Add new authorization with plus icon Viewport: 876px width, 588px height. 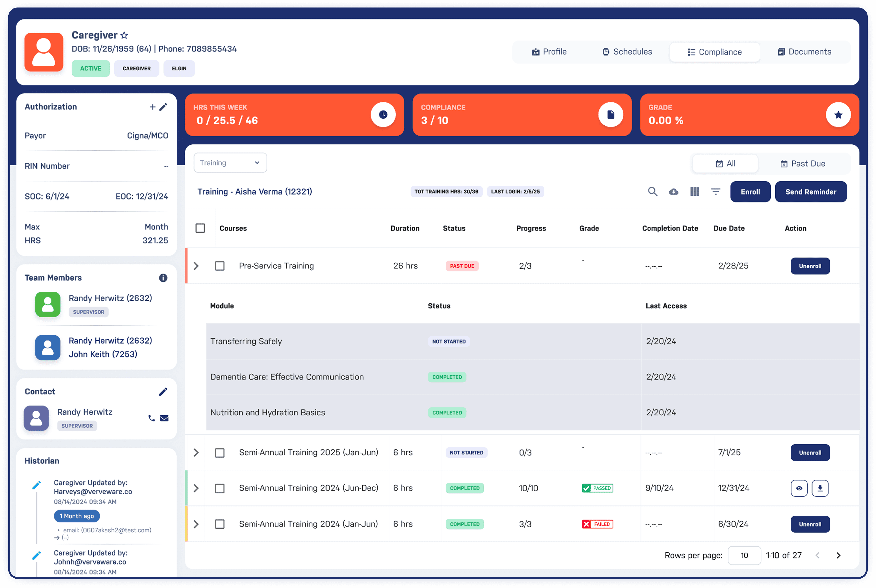(152, 107)
